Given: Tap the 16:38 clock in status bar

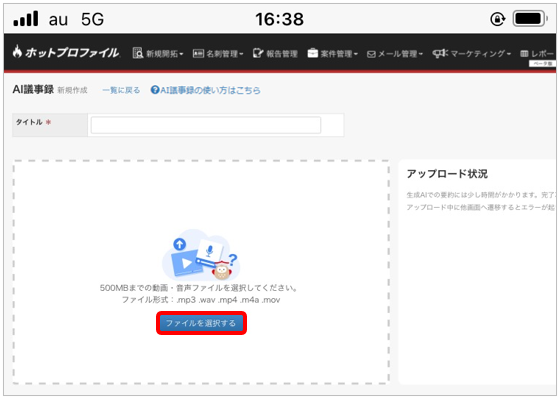Looking at the screenshot, I should [279, 19].
